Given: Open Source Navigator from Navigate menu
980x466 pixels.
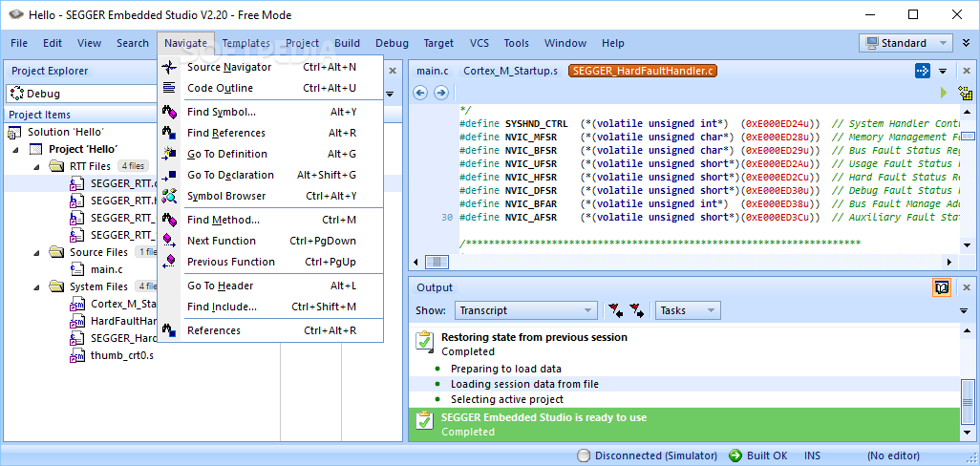Looking at the screenshot, I should 270,67.
